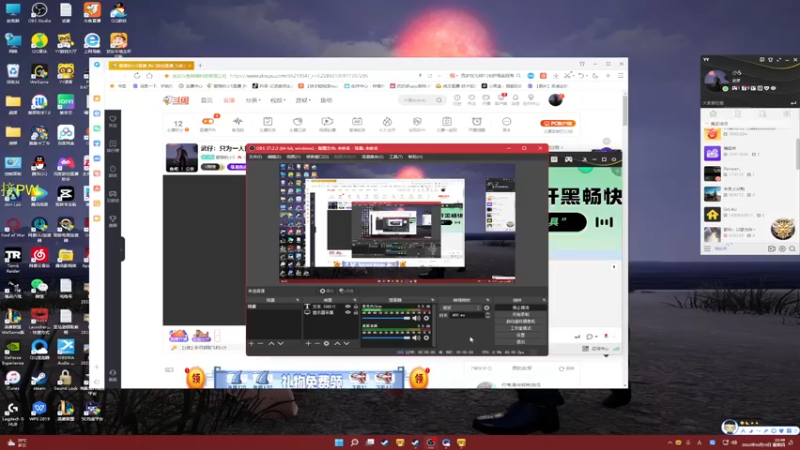Image resolution: width=800 pixels, height=450 pixels.
Task: Toggle lock on the text source in OBS
Action: (356, 307)
